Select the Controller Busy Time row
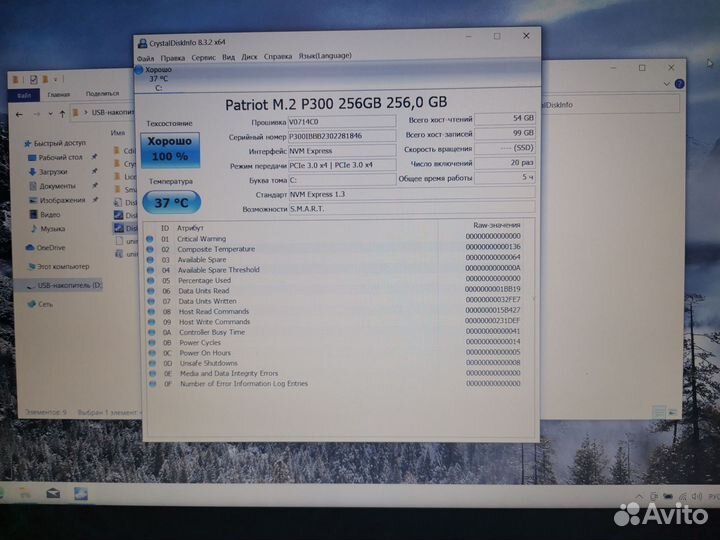 click(334, 332)
